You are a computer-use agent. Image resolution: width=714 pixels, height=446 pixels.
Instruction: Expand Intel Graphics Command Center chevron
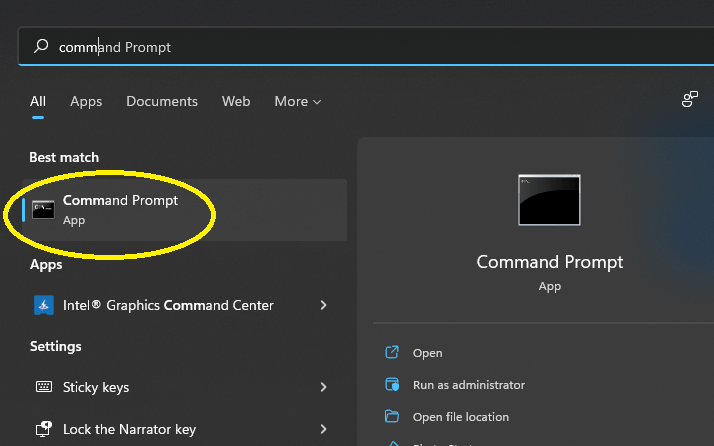click(x=323, y=305)
